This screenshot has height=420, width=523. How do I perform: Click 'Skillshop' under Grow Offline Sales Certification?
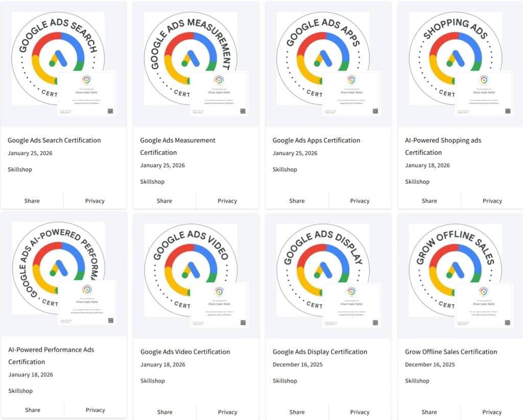coord(417,381)
